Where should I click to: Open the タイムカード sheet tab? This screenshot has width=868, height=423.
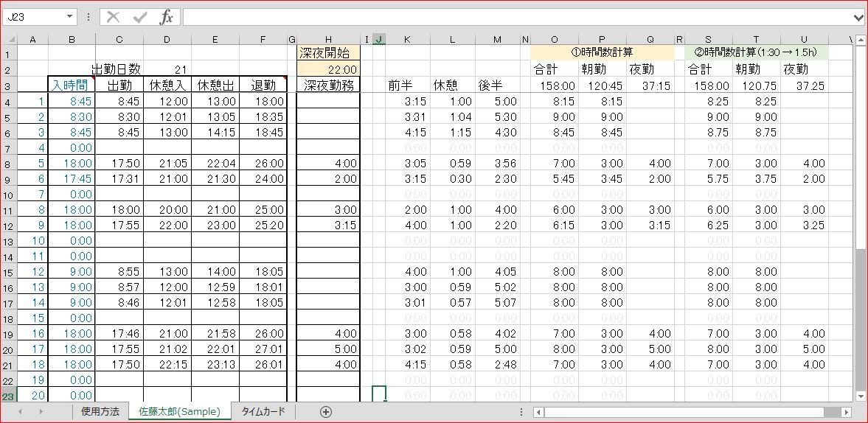[263, 411]
